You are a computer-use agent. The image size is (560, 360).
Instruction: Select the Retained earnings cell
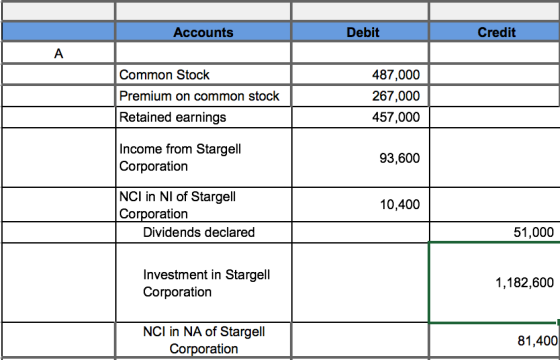203,117
